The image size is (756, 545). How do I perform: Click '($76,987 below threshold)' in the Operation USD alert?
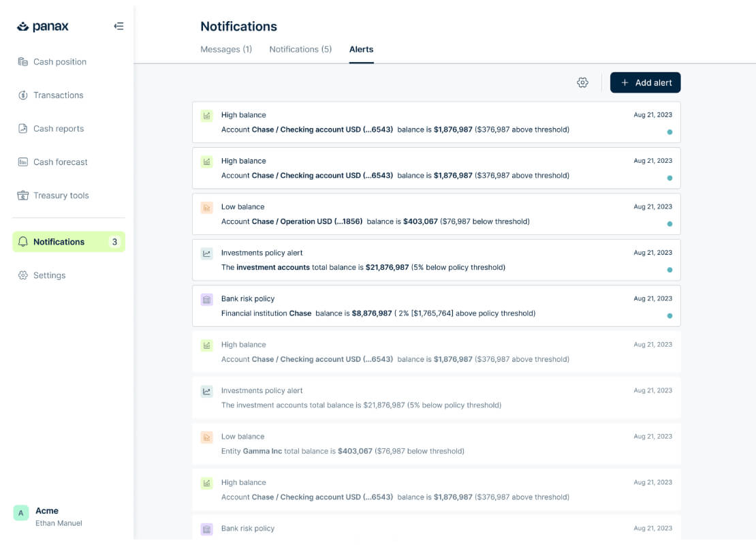(485, 221)
